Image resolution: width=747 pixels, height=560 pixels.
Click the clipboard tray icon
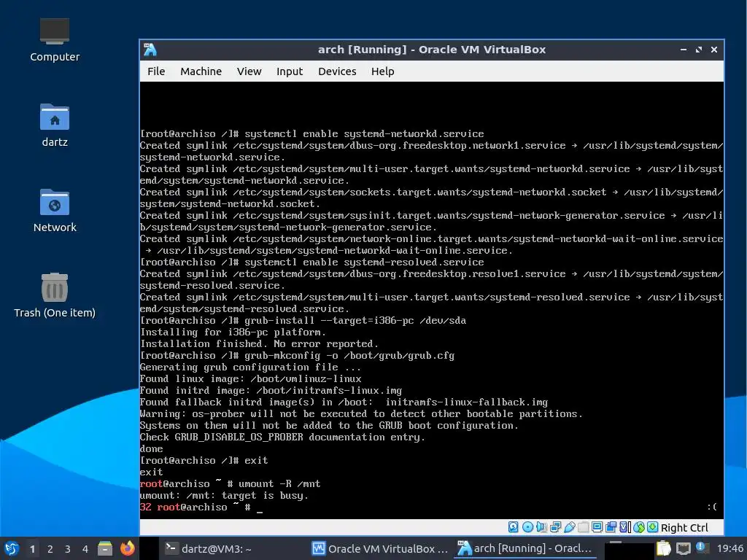tap(664, 548)
